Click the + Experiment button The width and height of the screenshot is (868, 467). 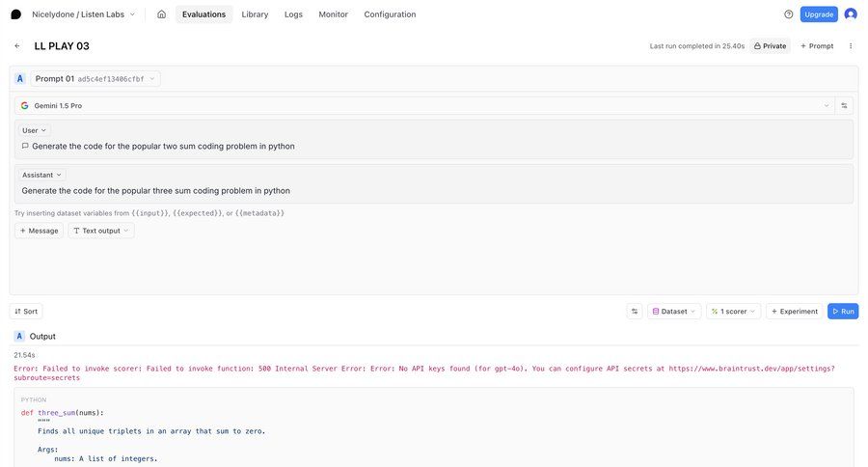[795, 312]
